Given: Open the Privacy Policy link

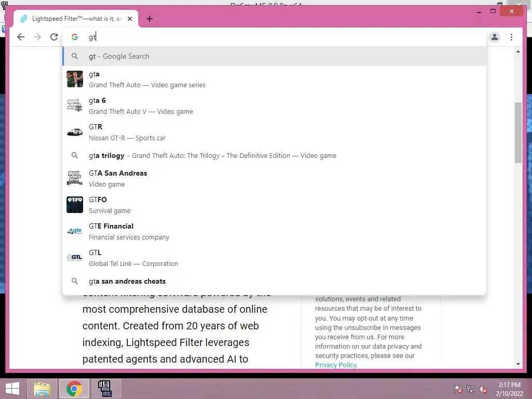Looking at the screenshot, I should click(336, 365).
